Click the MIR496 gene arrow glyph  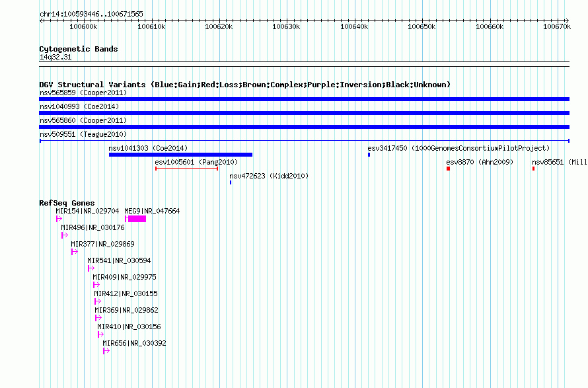(65, 235)
